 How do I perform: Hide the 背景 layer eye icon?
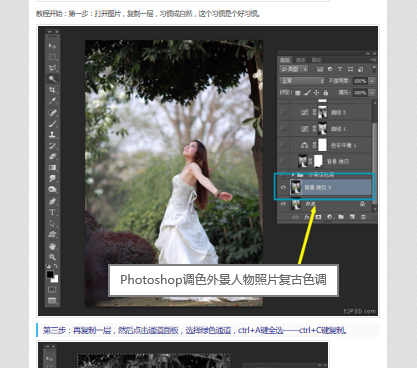[283, 204]
